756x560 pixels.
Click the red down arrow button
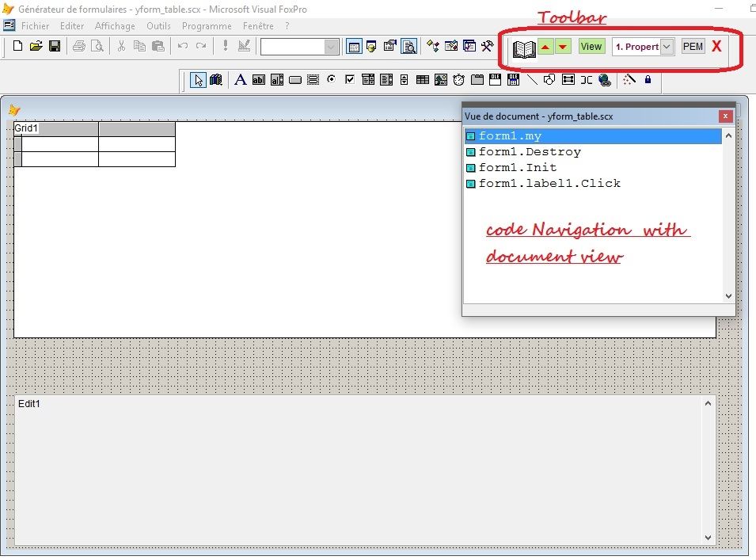563,47
